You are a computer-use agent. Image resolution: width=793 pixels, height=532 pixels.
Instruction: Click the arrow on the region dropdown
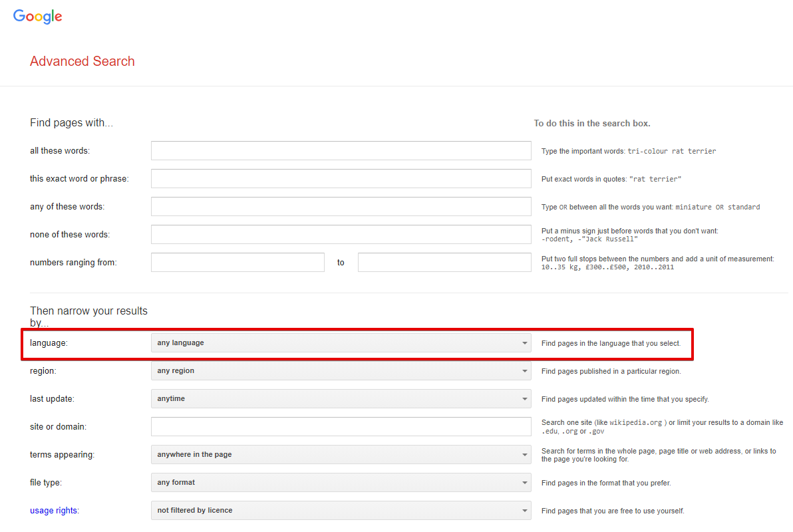[x=524, y=372]
